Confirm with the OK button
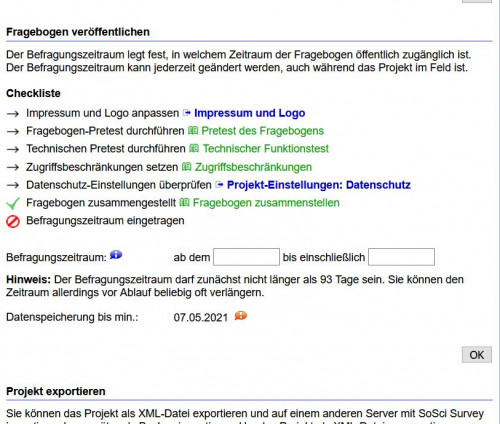The height and width of the screenshot is (424, 500). [x=477, y=355]
